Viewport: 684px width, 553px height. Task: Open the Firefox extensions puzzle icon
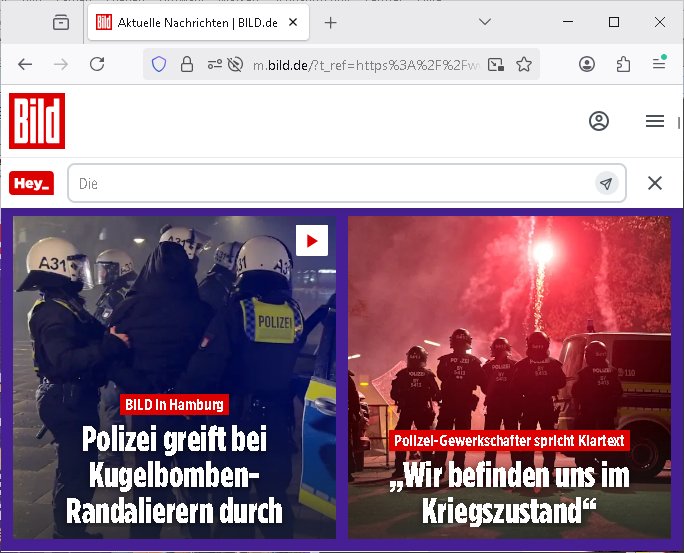[623, 64]
